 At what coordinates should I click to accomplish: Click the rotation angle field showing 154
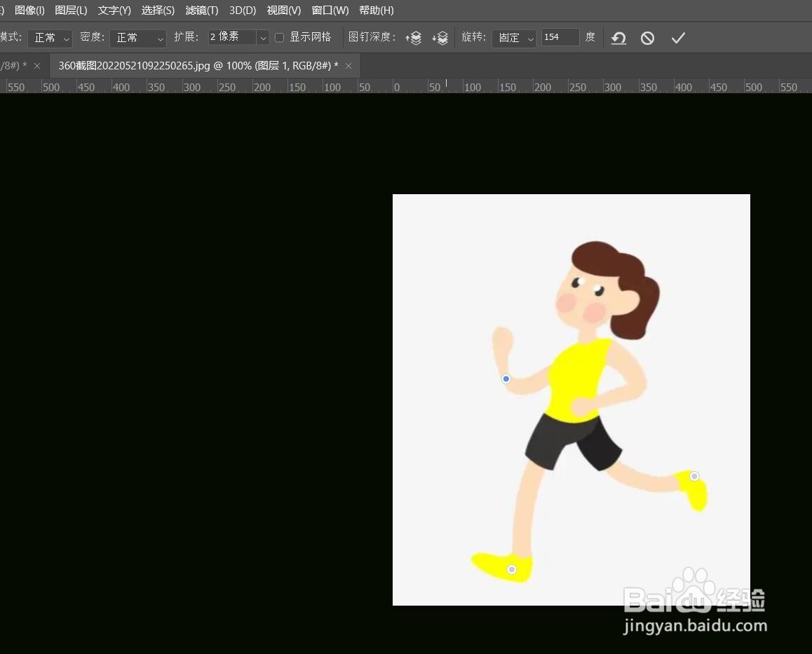(560, 37)
